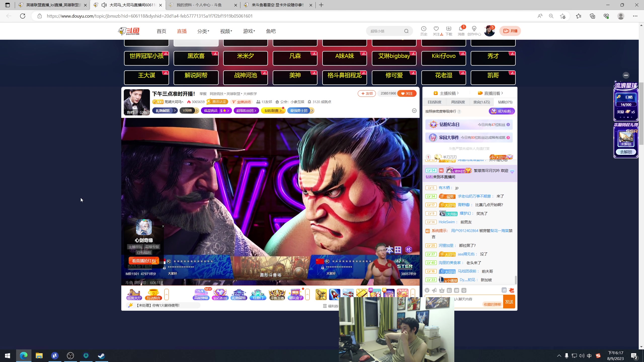The image size is (644, 362).
Task: Open the 游戏 dropdown menu
Action: (x=249, y=31)
